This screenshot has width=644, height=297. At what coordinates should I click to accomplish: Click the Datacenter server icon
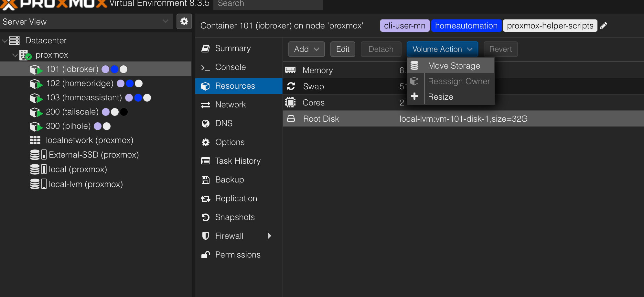(x=15, y=40)
